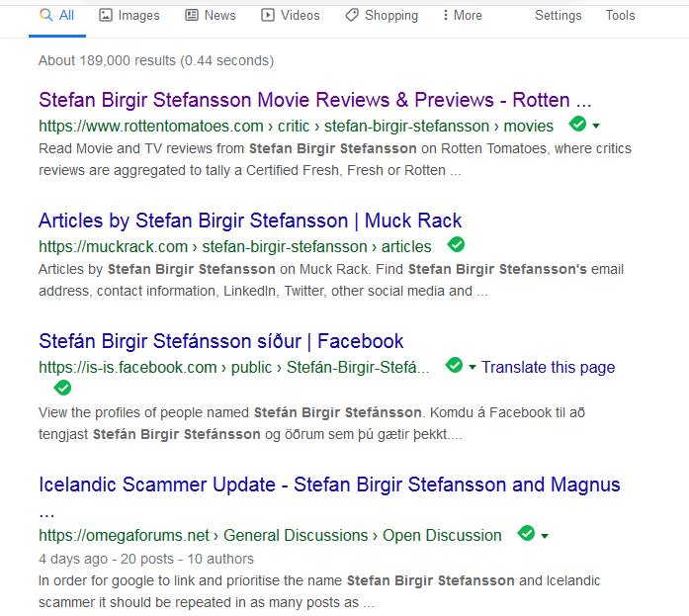Click the play icon for Videos

pyautogui.click(x=268, y=15)
